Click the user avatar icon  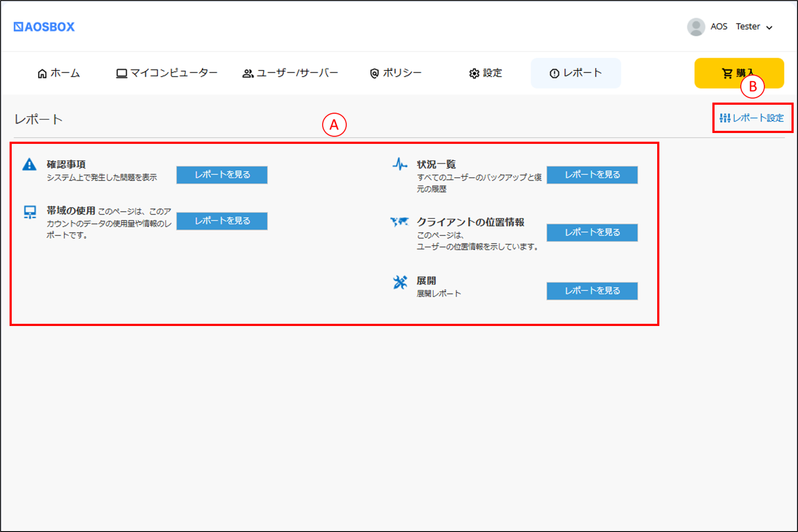pyautogui.click(x=696, y=27)
